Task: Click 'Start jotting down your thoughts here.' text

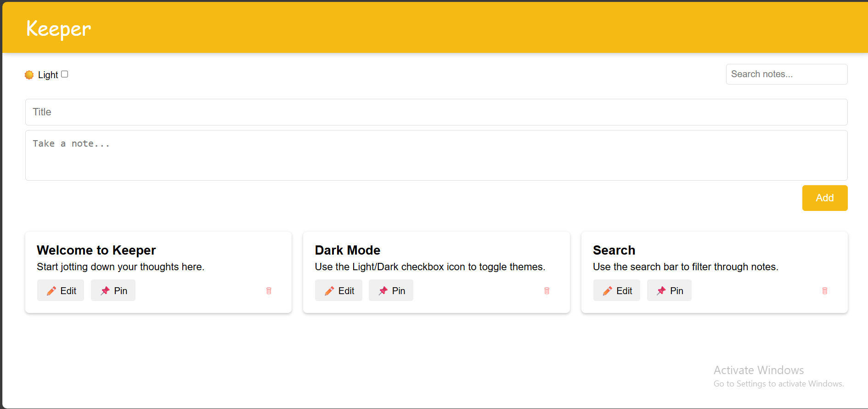Action: tap(121, 267)
